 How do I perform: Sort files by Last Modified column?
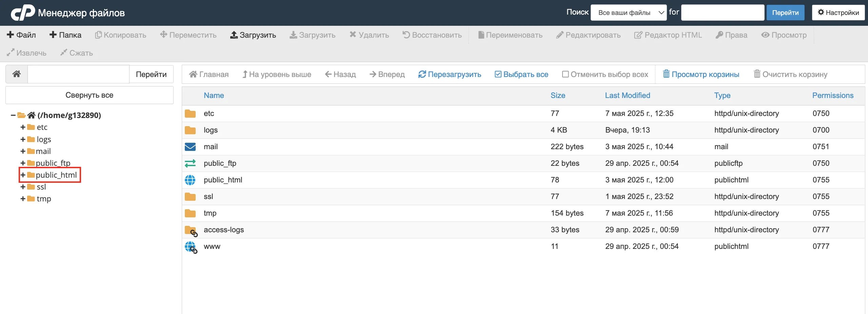point(627,96)
